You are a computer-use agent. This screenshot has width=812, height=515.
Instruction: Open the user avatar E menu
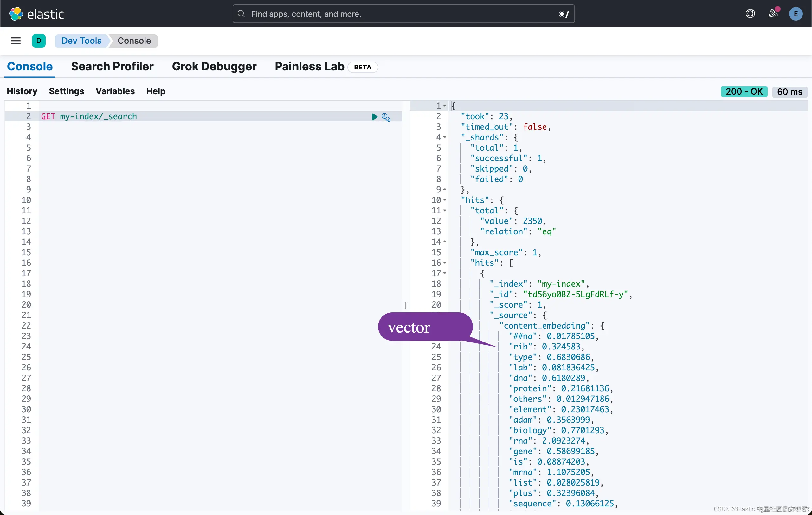click(796, 14)
